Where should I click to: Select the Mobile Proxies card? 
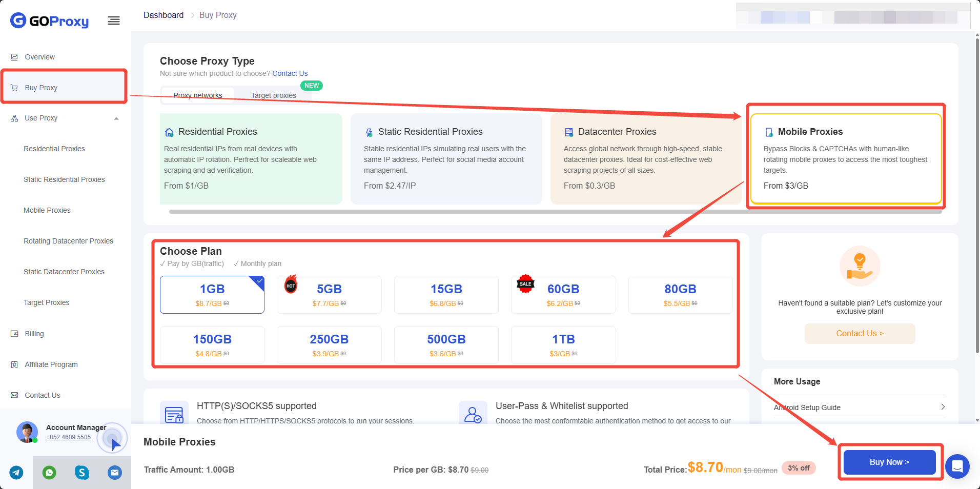coord(846,159)
